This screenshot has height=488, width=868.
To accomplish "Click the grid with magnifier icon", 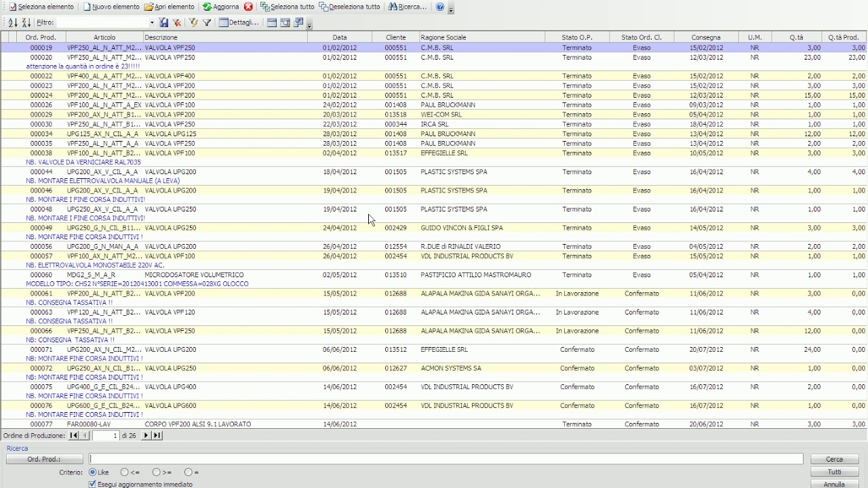I will 285,22.
